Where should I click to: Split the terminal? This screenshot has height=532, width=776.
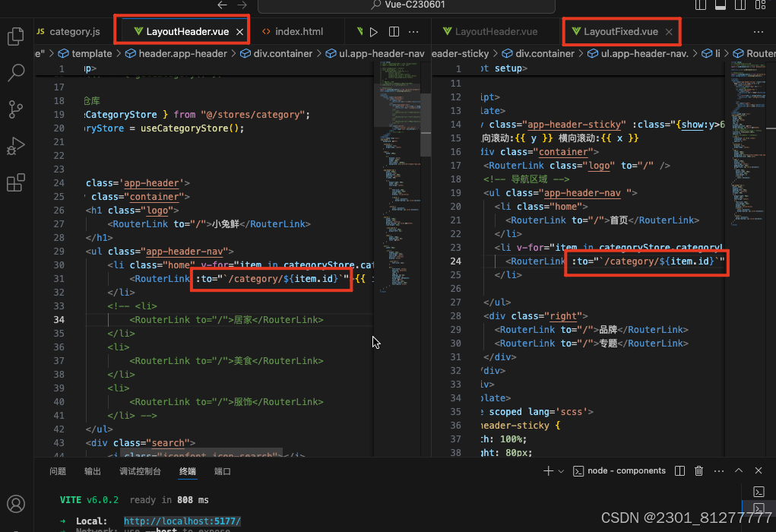coord(680,470)
